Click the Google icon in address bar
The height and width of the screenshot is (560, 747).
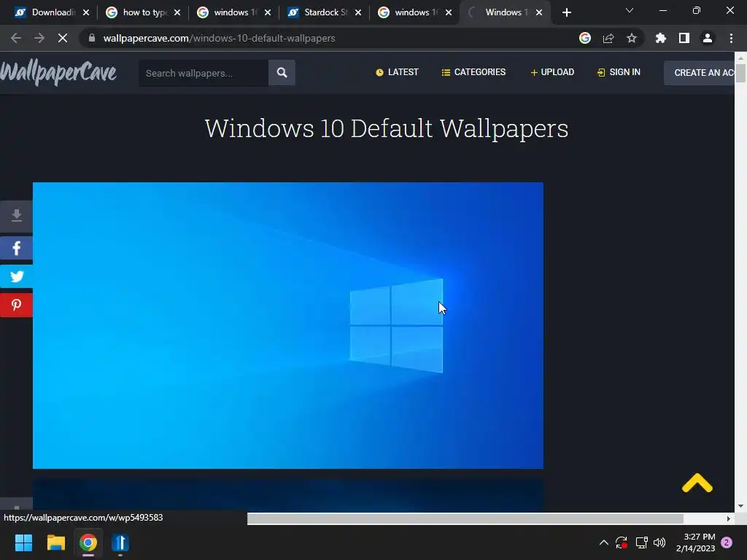[585, 38]
